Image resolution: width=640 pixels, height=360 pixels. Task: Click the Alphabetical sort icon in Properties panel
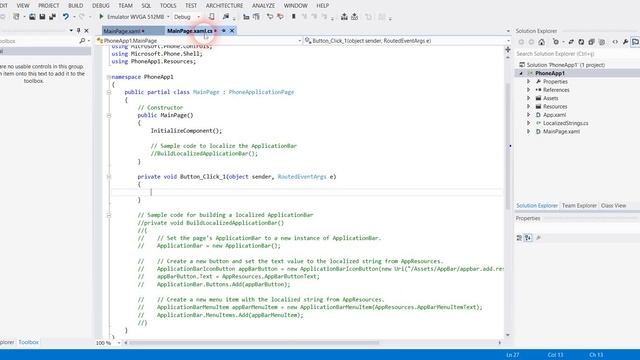point(528,238)
